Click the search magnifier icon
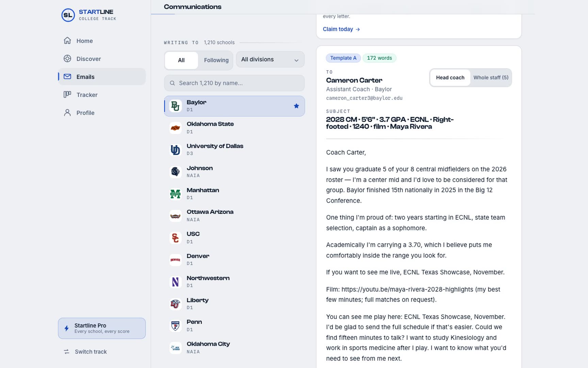Image resolution: width=588 pixels, height=368 pixels. coord(173,83)
